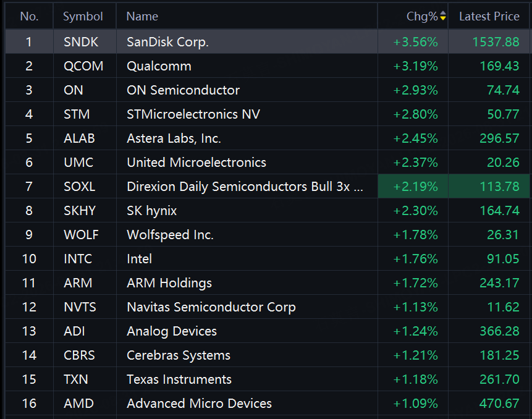Screen dimensions: 532x419
Task: Sort by the Chg% sort arrow icon
Action: (443, 16)
